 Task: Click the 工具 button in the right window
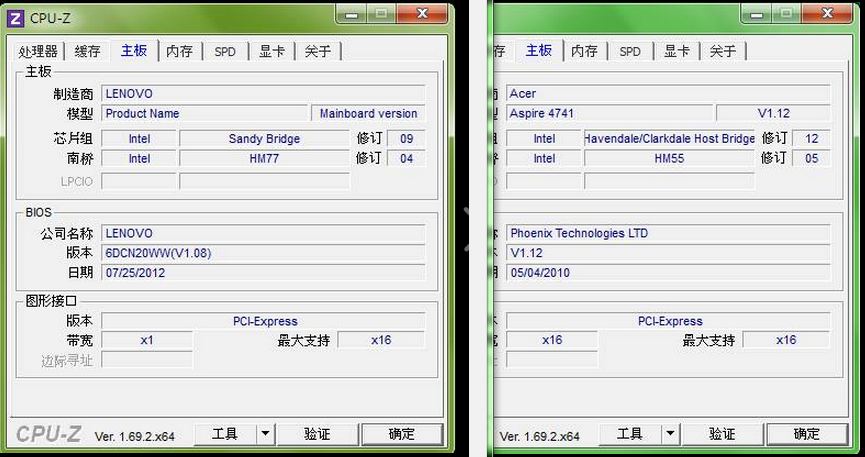pyautogui.click(x=631, y=434)
